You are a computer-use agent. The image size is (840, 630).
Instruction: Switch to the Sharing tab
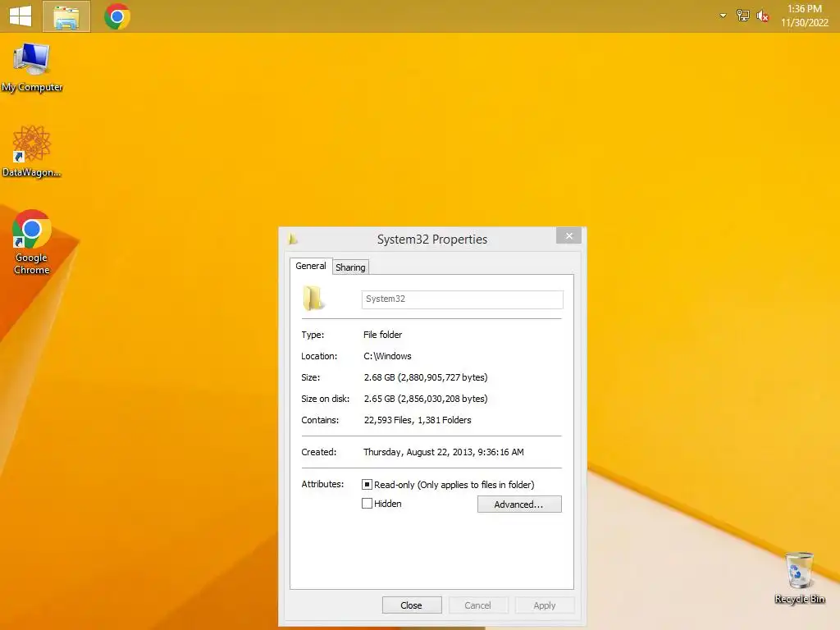click(x=350, y=267)
